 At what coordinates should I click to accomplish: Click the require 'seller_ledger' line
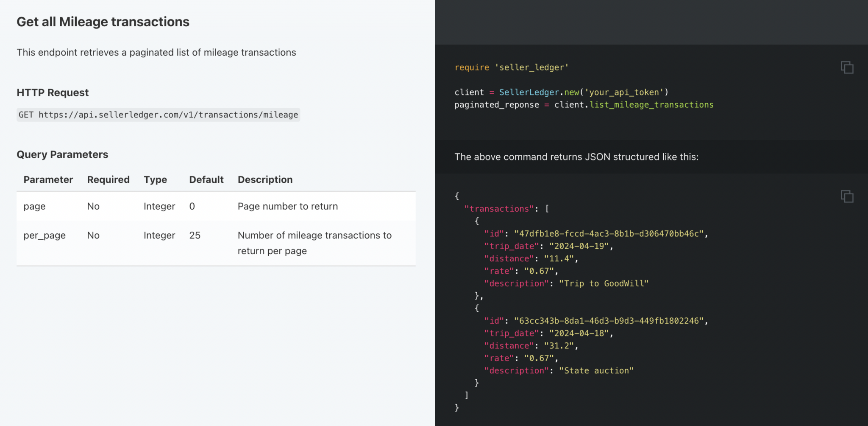pyautogui.click(x=511, y=67)
